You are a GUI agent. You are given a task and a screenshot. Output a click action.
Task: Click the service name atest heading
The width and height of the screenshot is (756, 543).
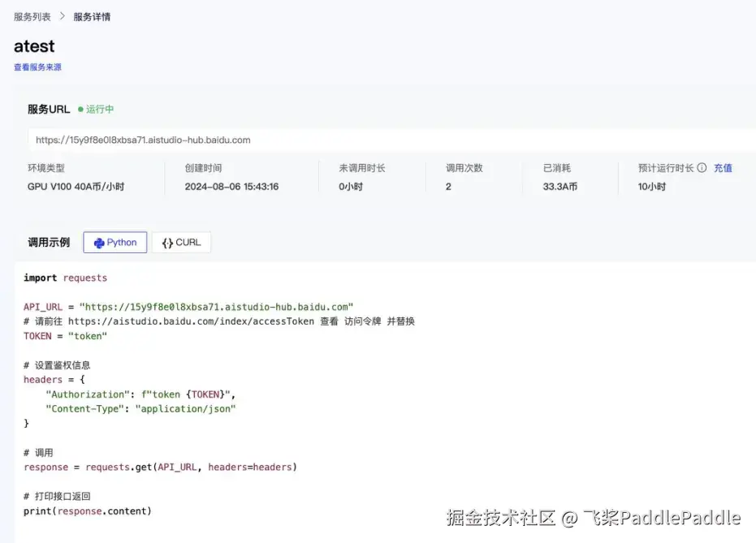[x=33, y=46]
